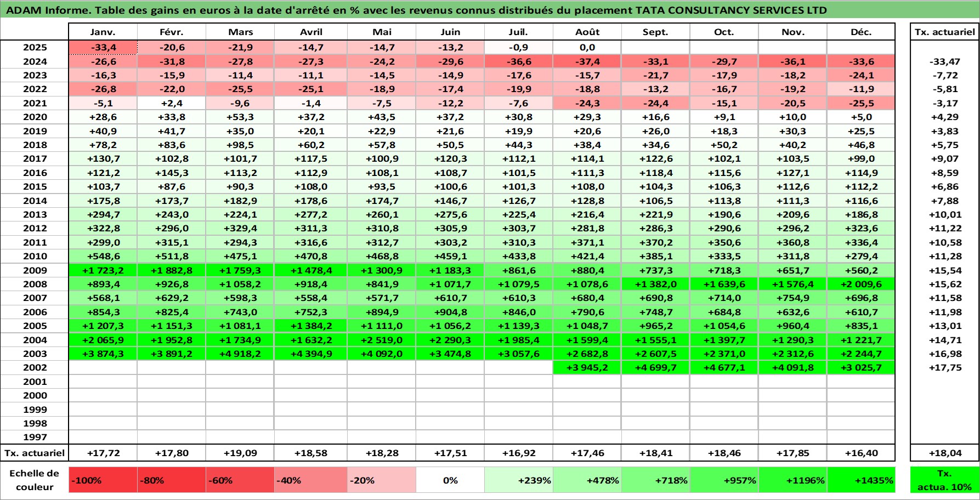Click December actuarial rate +16,40
The height and width of the screenshot is (500, 980).
click(x=861, y=453)
